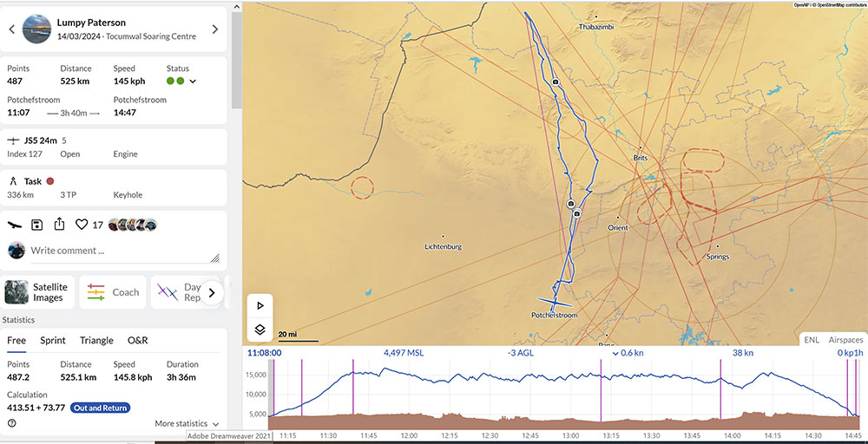
Task: Start flight replay with play button
Action: coord(260,306)
